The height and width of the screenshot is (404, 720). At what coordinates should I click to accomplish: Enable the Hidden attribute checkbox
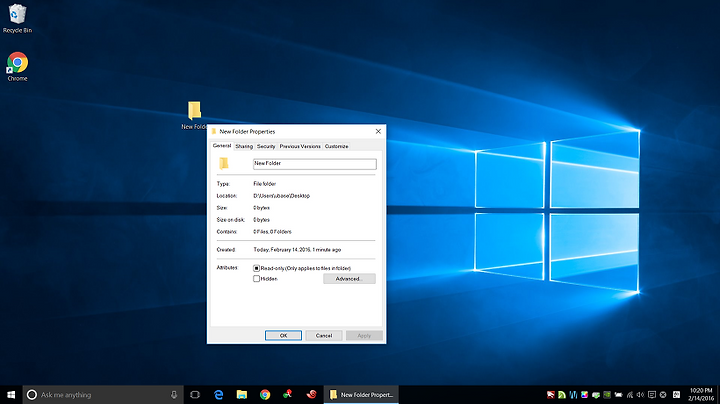256,279
